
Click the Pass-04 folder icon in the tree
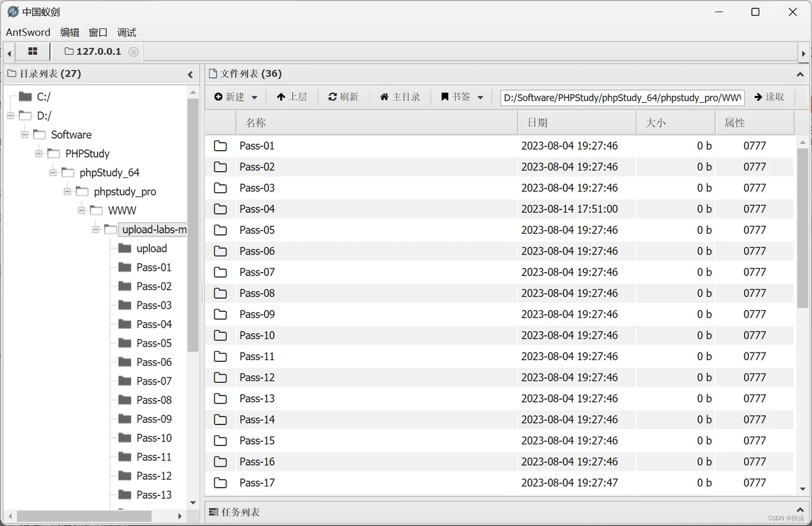coord(125,324)
